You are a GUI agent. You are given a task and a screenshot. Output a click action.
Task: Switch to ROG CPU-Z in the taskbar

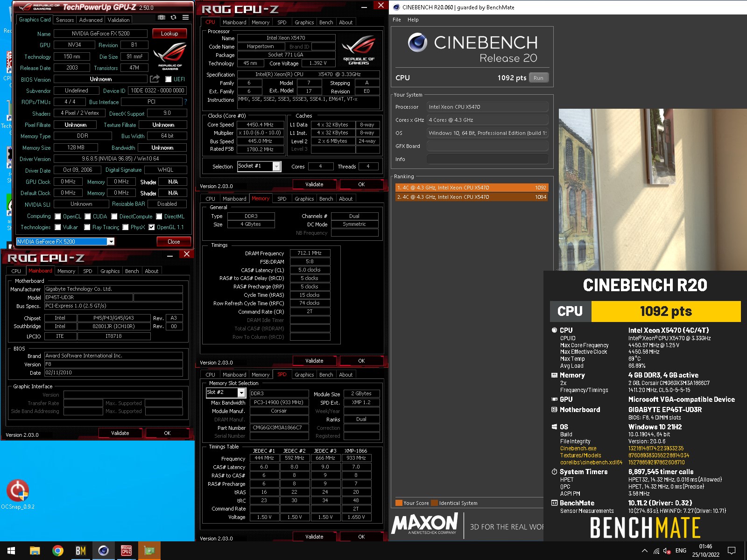(x=126, y=551)
